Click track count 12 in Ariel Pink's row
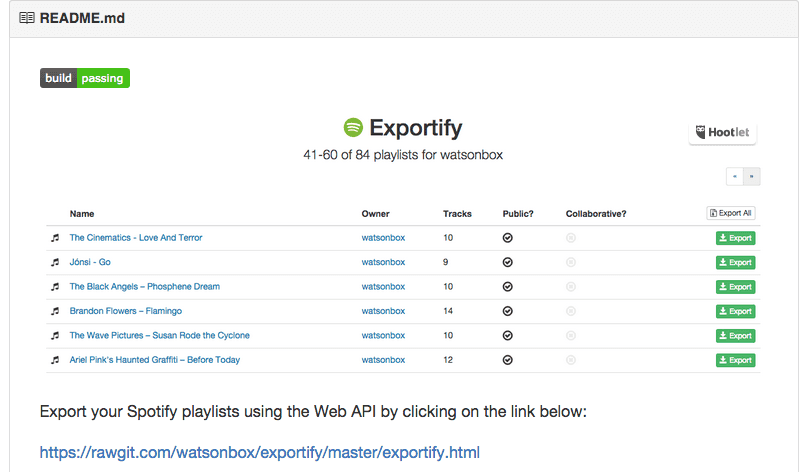 448,360
